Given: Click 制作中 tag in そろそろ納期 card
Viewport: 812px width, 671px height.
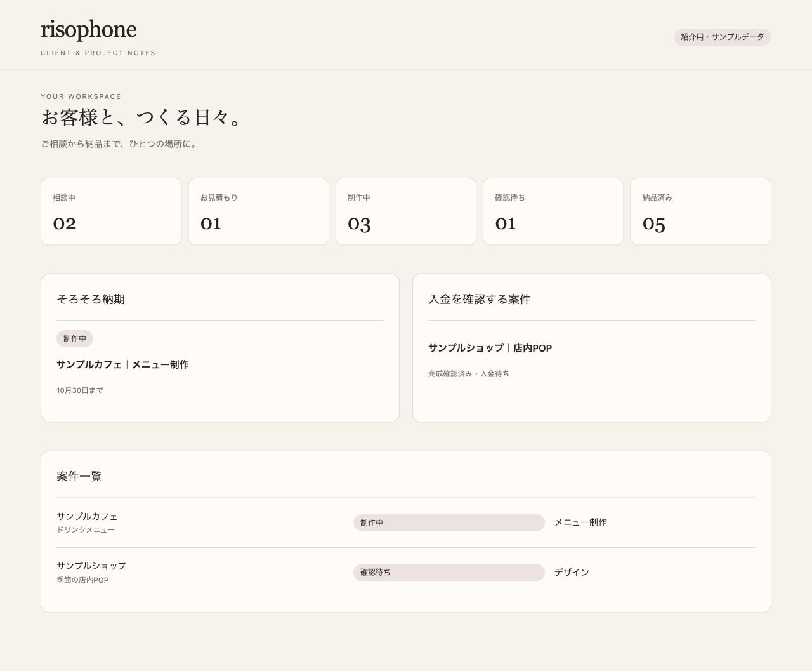Looking at the screenshot, I should [x=75, y=338].
